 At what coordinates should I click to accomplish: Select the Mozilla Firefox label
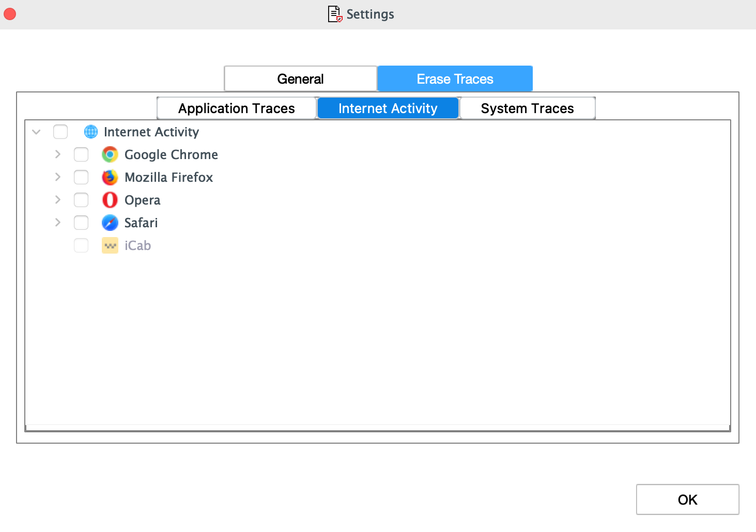[168, 177]
